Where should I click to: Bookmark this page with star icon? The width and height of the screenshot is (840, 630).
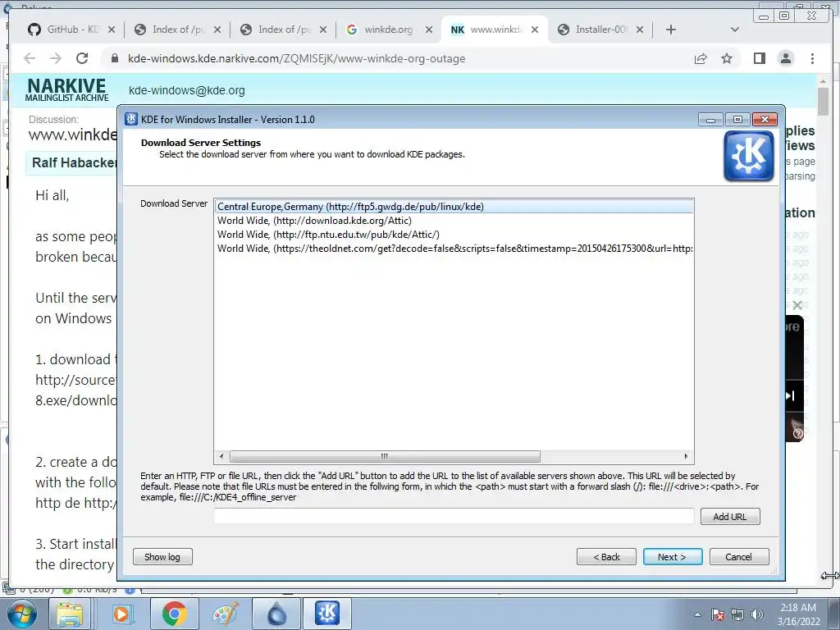pos(727,58)
